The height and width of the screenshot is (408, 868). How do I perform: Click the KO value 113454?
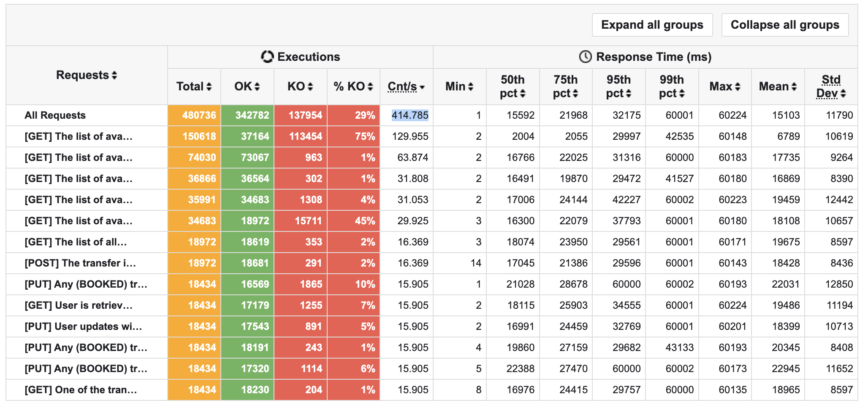(305, 136)
